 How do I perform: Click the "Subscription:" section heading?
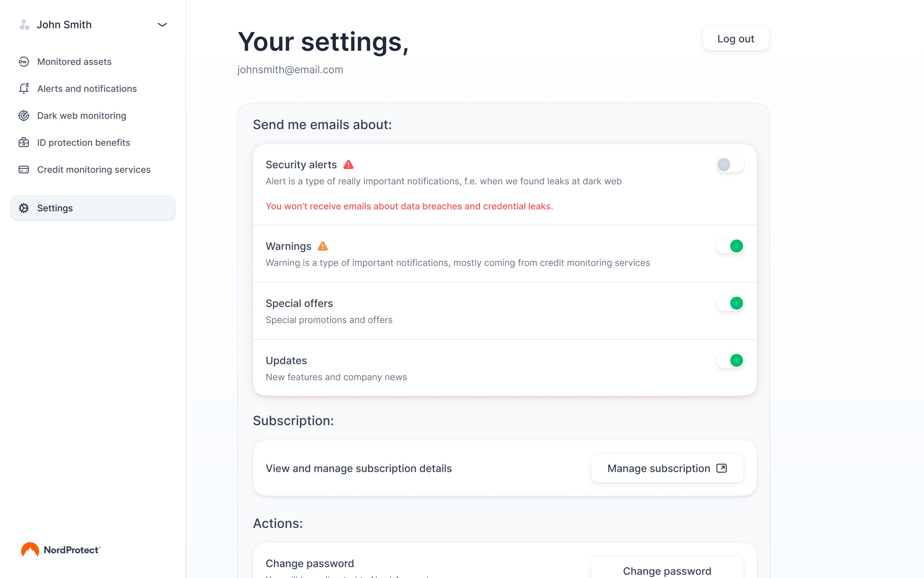[x=293, y=421]
